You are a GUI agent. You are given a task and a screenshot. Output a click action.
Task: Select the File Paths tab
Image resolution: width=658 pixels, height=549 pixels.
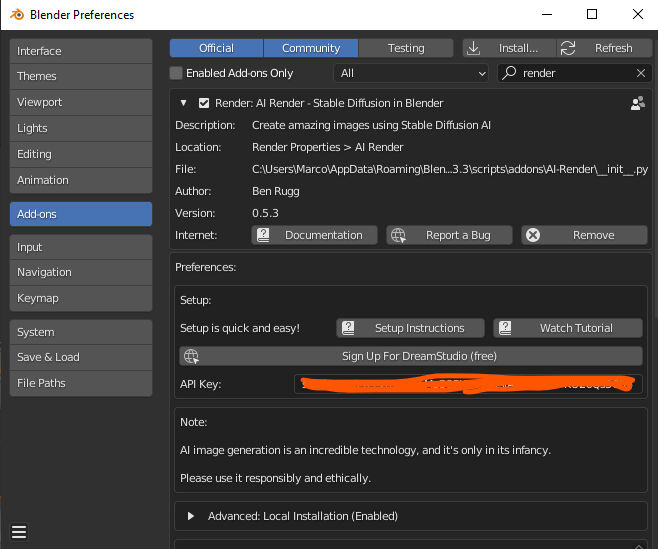pyautogui.click(x=81, y=383)
